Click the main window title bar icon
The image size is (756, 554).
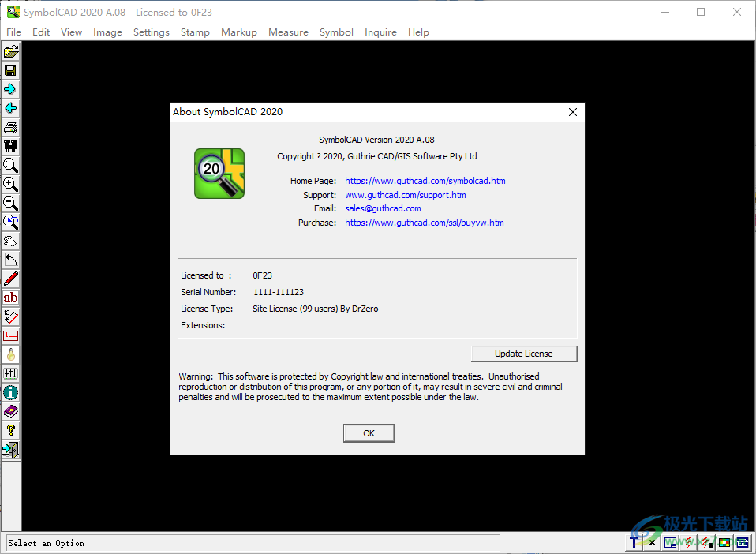(13, 12)
